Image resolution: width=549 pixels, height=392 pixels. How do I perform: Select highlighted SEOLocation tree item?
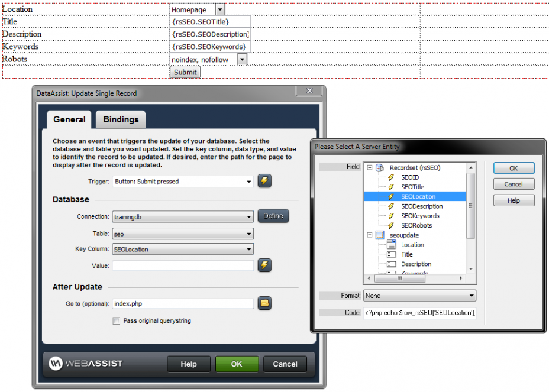point(418,197)
